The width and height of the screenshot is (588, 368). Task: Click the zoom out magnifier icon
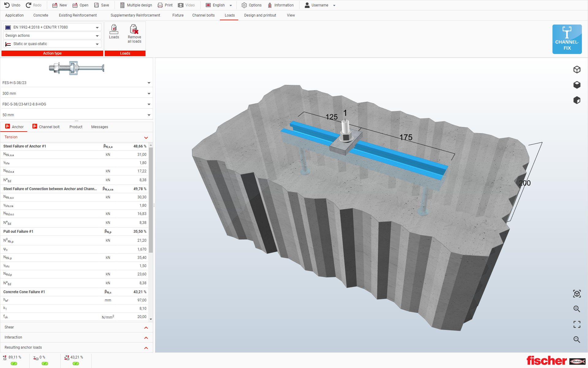click(577, 339)
